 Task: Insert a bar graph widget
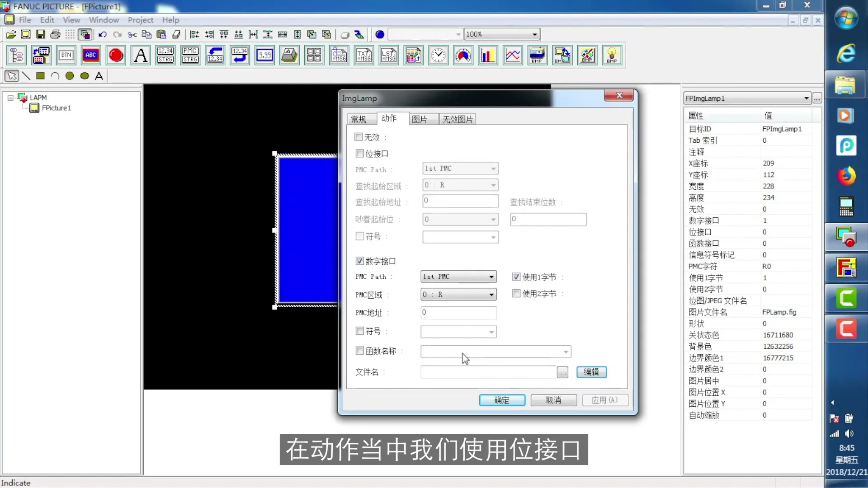point(488,55)
